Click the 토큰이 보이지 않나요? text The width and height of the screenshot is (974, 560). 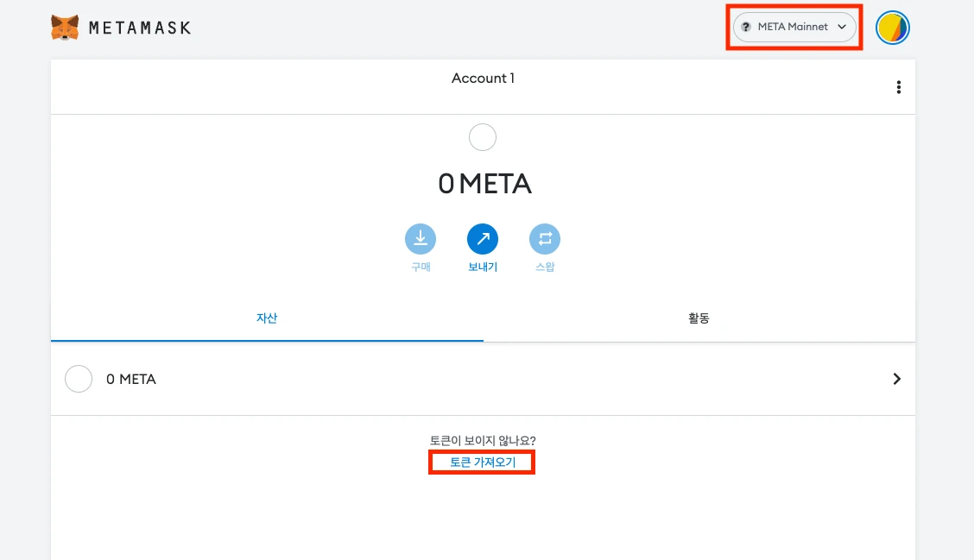(483, 441)
